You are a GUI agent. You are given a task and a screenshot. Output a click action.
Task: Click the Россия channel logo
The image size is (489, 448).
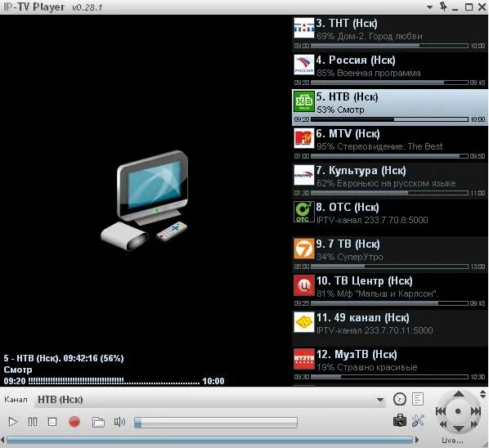click(x=303, y=65)
